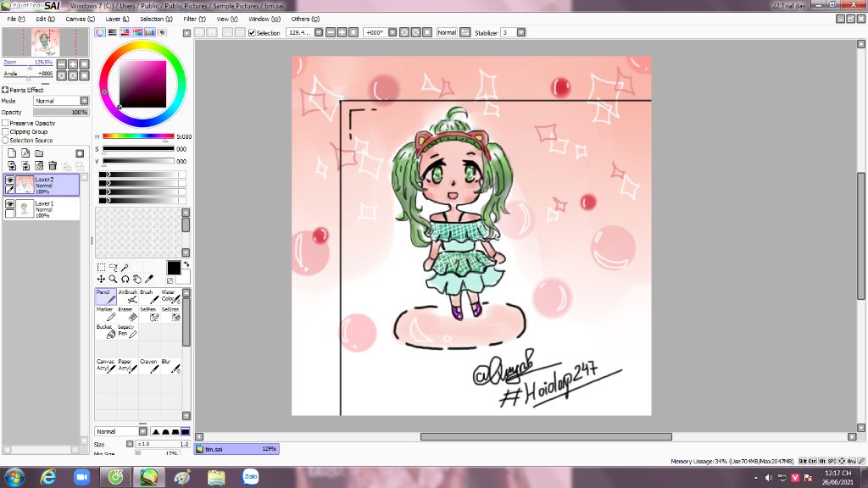The width and height of the screenshot is (868, 488).
Task: Delete the selected layer with trash icon
Action: 53,165
